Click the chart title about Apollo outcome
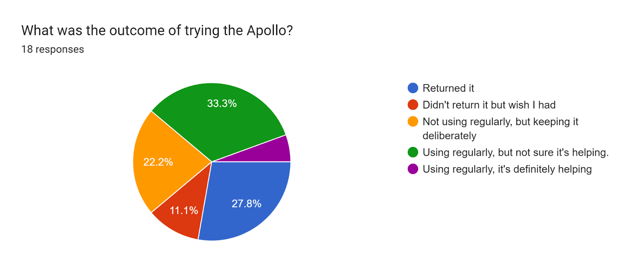Image resolution: width=644 pixels, height=271 pixels. 157,31
